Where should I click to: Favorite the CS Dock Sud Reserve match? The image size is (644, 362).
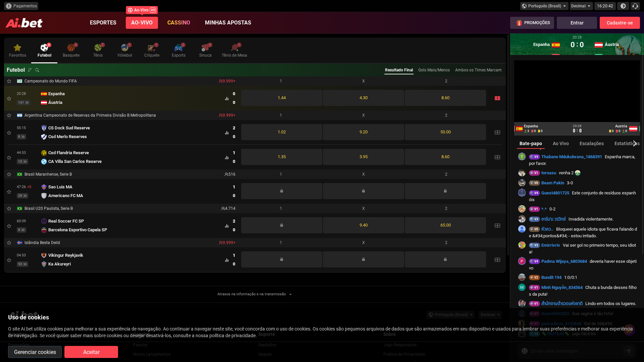(x=9, y=133)
